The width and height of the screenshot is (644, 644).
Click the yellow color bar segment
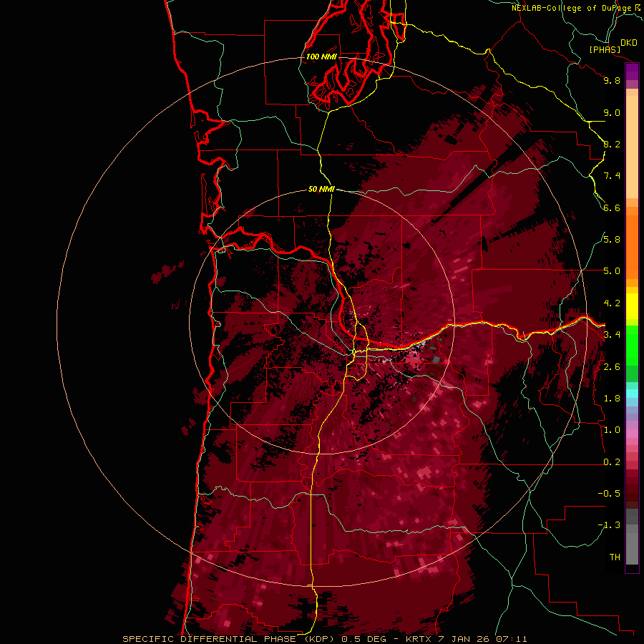[632, 306]
